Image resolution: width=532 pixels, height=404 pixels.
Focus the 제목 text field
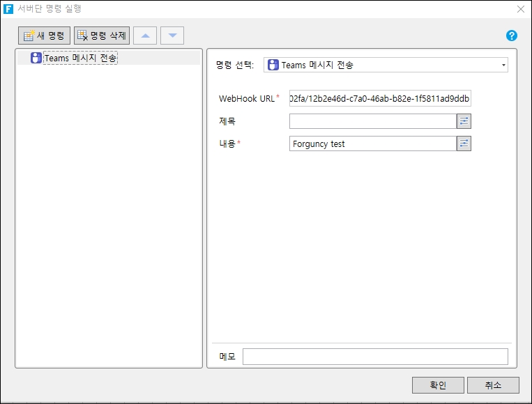coord(372,121)
